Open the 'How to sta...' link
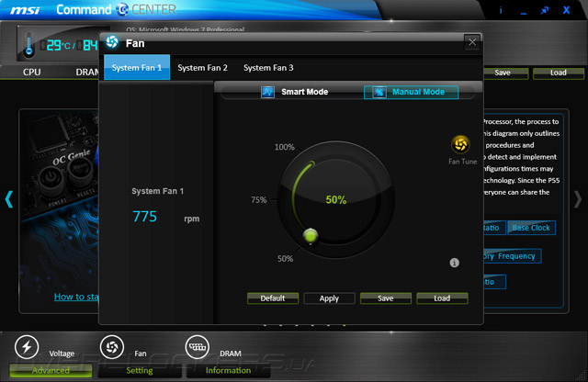Image resolution: width=588 pixels, height=382 pixels. pyautogui.click(x=76, y=297)
